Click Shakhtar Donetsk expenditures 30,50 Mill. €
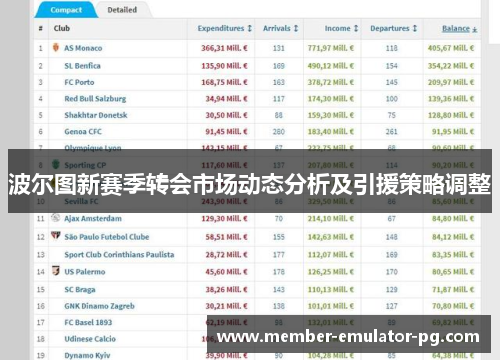 [226, 115]
